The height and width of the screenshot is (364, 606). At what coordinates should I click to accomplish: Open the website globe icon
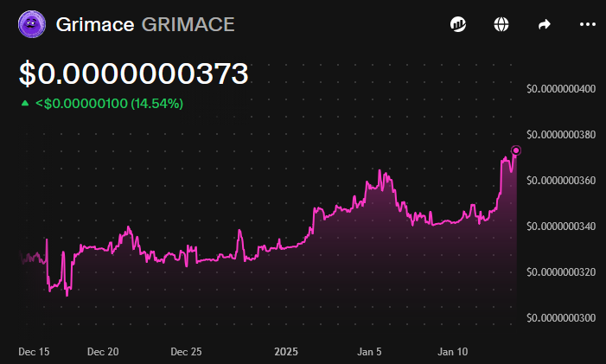click(501, 24)
